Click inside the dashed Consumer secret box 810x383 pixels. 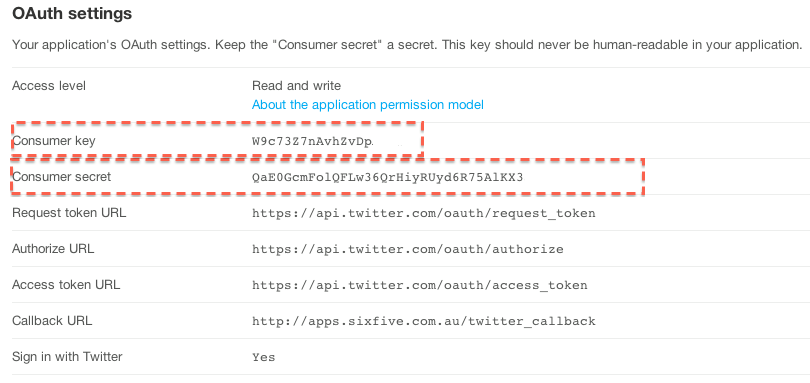(x=327, y=177)
